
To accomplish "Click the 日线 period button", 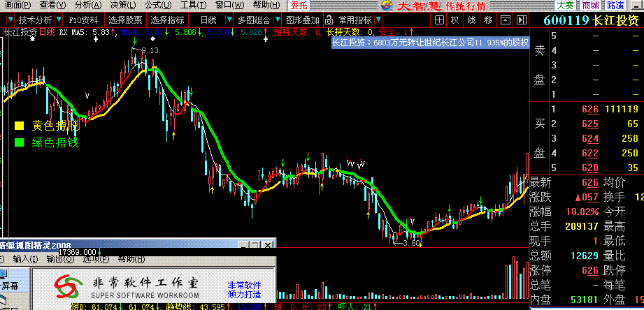I will point(208,20).
